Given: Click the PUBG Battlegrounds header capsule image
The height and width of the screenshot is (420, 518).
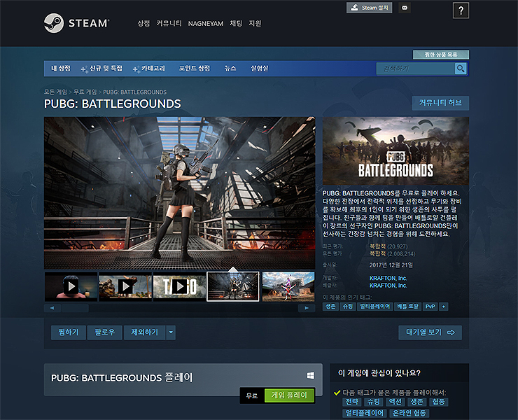Looking at the screenshot, I should tap(395, 150).
